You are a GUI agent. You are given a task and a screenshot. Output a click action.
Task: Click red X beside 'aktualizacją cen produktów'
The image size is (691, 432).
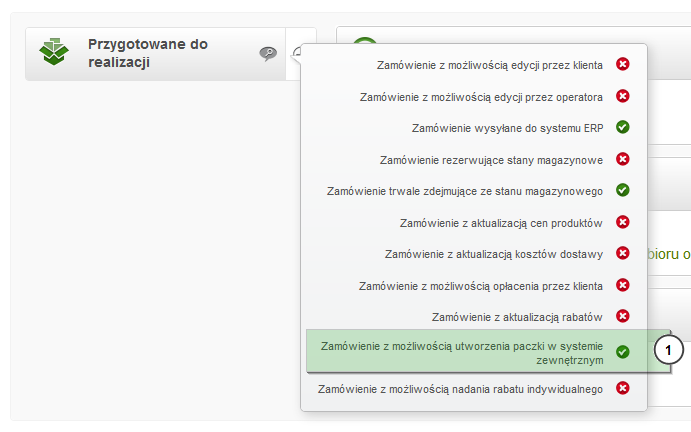[622, 222]
